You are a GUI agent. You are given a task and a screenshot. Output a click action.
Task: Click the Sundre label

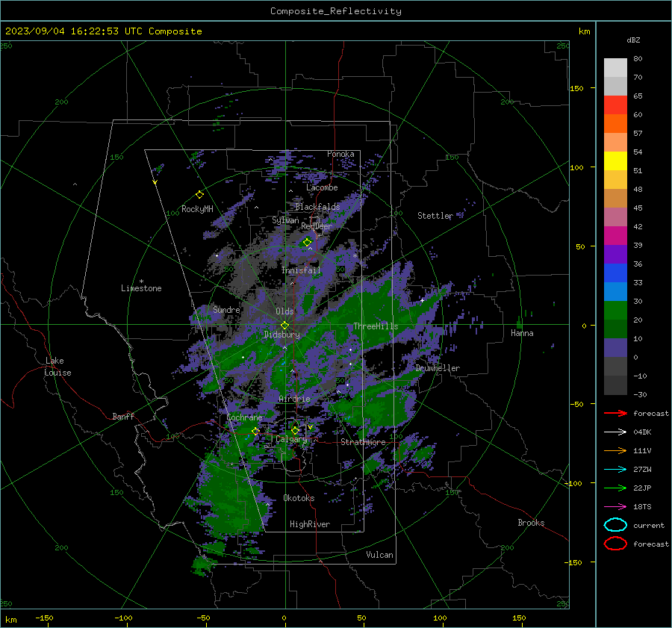226,309
